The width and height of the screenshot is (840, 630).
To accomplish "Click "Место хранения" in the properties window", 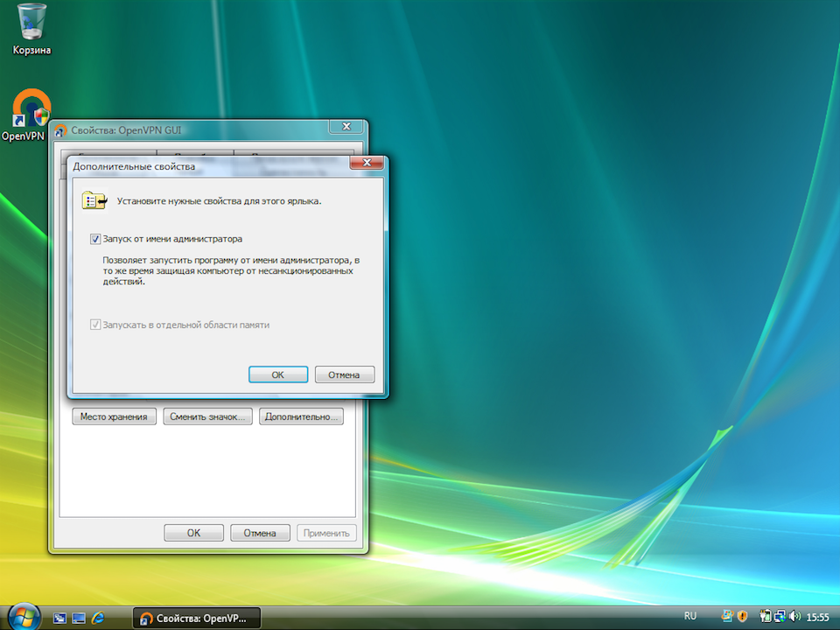I will point(114,416).
